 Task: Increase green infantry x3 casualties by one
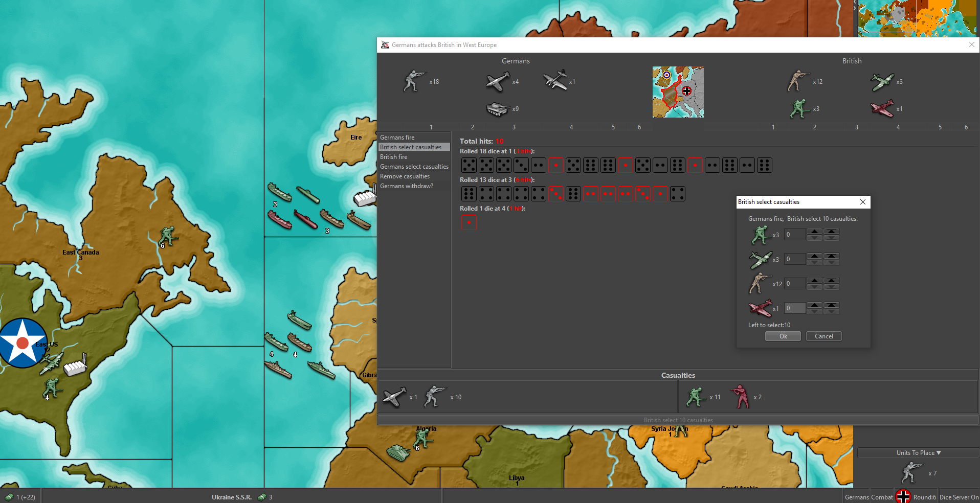[814, 232]
